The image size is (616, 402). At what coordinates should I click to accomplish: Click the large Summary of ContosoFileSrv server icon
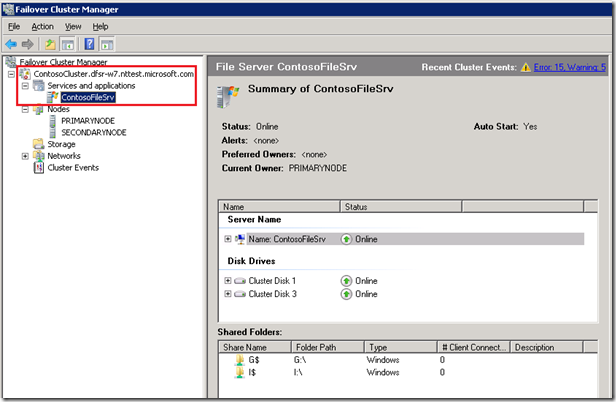tap(228, 97)
